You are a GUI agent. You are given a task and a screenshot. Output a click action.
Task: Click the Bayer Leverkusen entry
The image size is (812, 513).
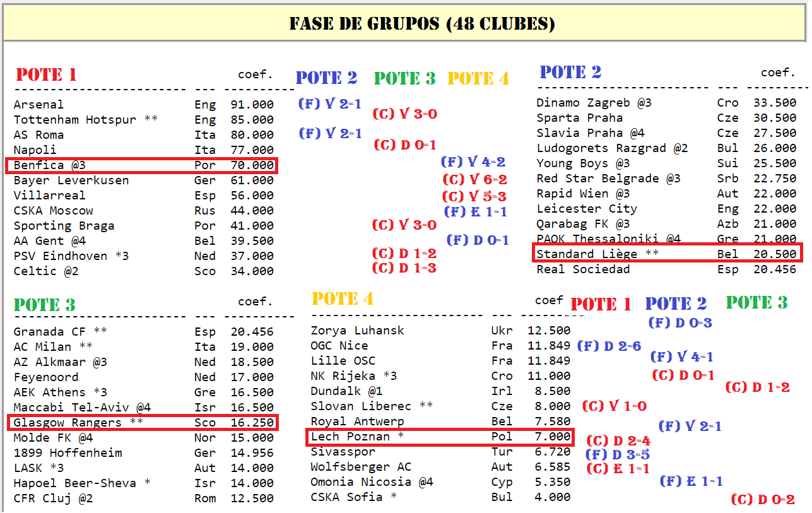click(x=71, y=180)
